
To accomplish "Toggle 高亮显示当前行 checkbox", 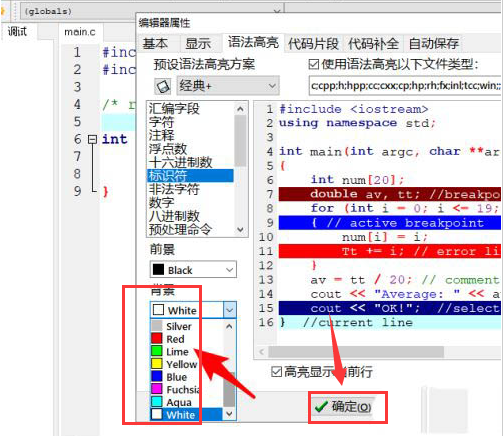I will tap(276, 372).
